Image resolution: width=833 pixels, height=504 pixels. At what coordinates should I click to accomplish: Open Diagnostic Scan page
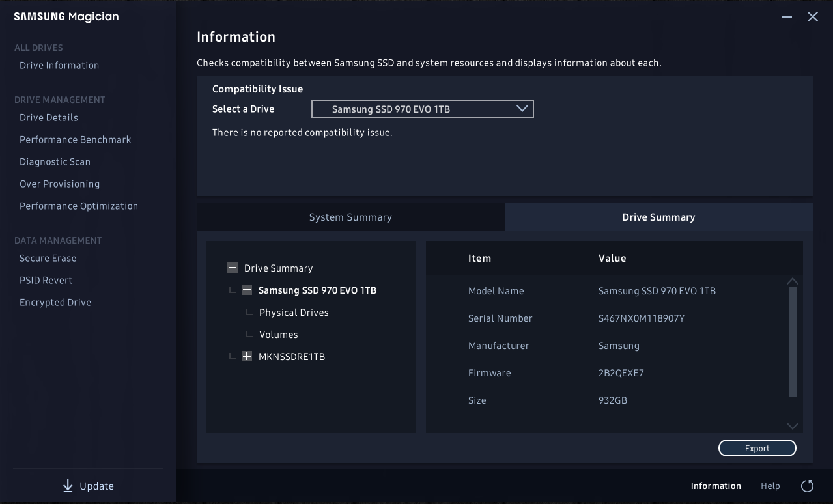(55, 161)
